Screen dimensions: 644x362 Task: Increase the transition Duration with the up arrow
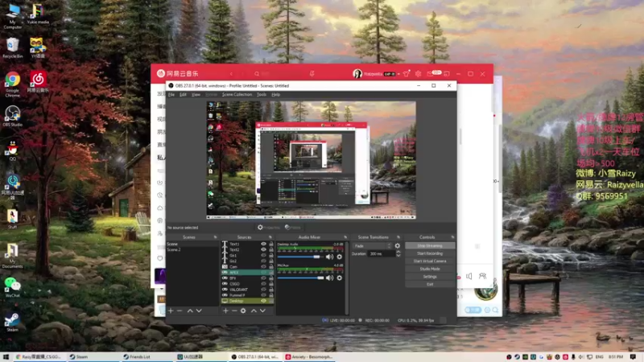click(x=398, y=253)
